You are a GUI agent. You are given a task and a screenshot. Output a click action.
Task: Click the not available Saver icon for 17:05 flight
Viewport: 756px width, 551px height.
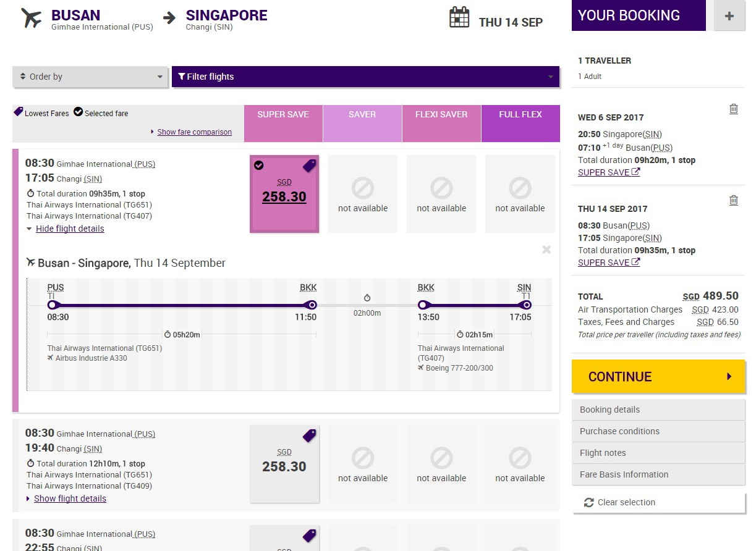pos(363,187)
